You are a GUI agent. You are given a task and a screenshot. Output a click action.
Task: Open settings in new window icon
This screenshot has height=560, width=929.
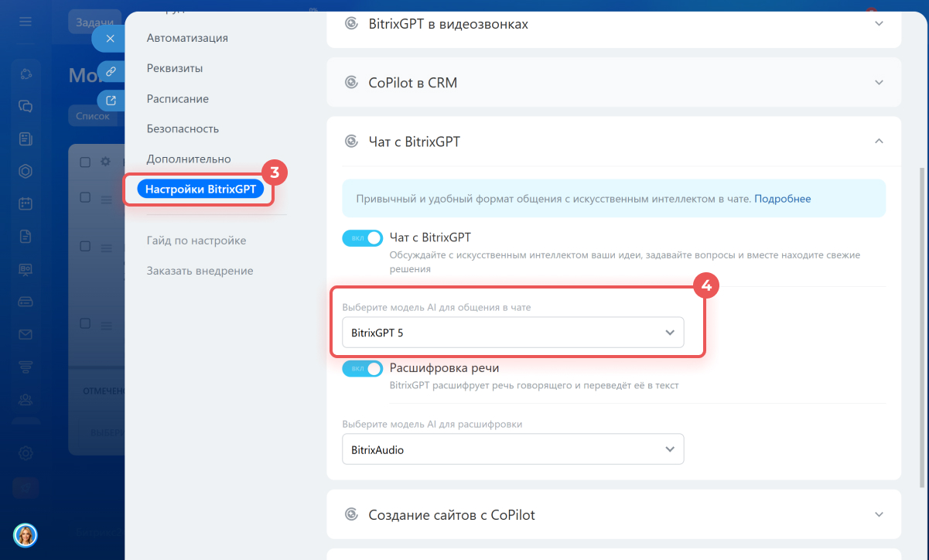(111, 101)
